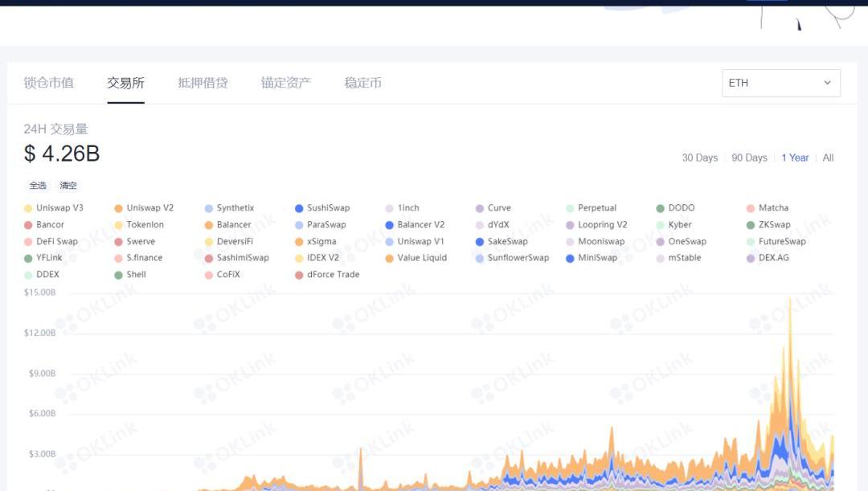The image size is (868, 491).
Task: Click the DDEX legend text
Action: pyautogui.click(x=47, y=275)
